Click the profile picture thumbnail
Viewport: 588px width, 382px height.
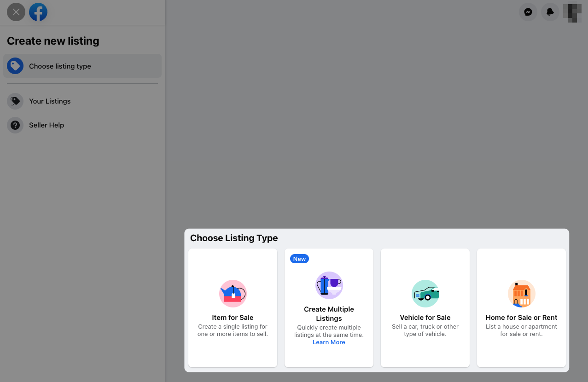572,12
